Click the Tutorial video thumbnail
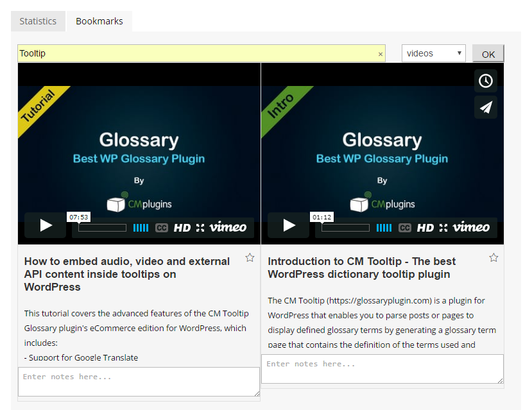Viewport: 532px width, 410px height. coord(139,153)
